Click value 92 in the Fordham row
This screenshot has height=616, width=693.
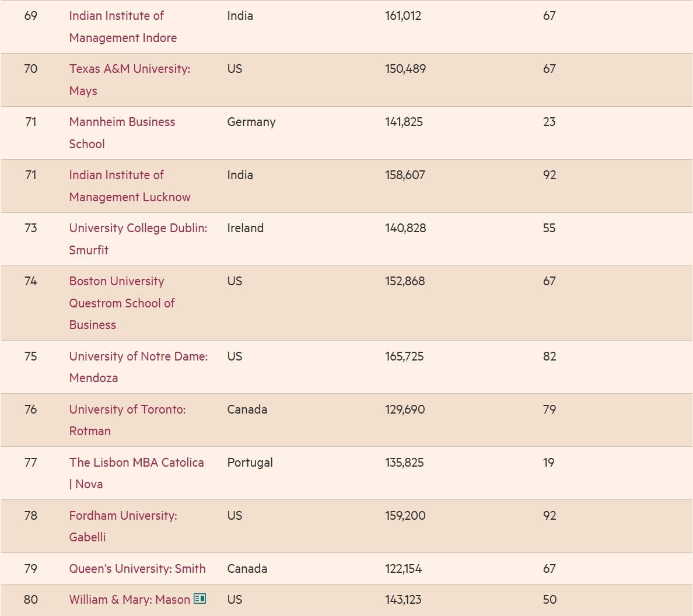549,515
